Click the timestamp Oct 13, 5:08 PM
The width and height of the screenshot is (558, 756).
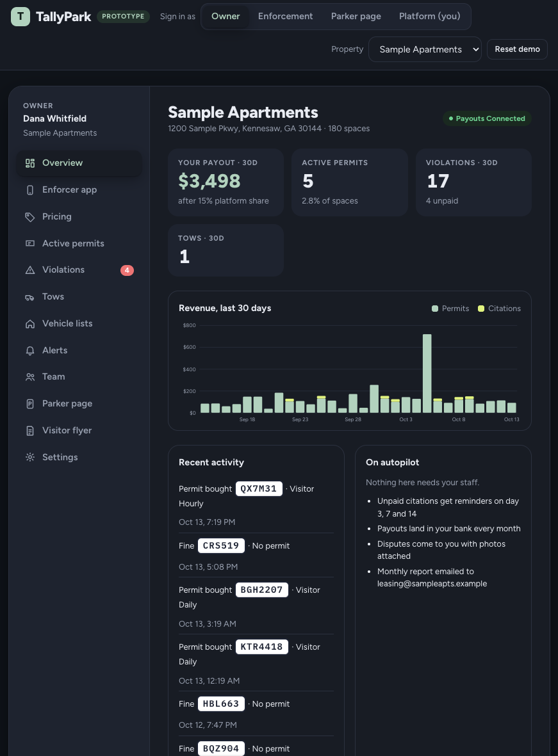coord(208,567)
